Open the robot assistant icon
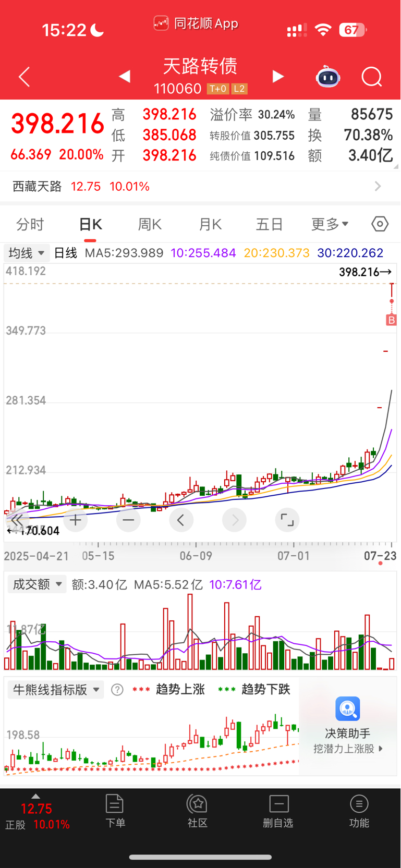 (328, 77)
